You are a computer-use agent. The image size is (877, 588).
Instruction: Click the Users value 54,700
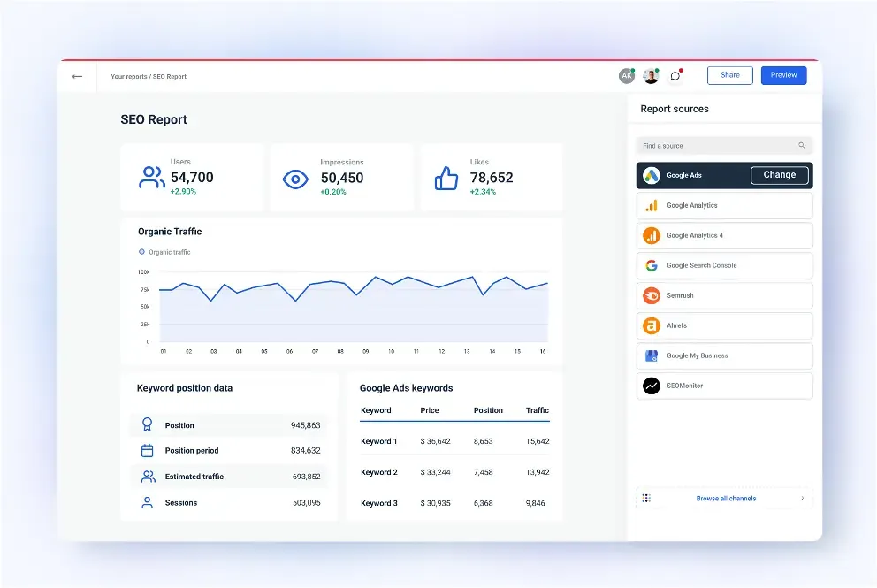[x=192, y=178]
